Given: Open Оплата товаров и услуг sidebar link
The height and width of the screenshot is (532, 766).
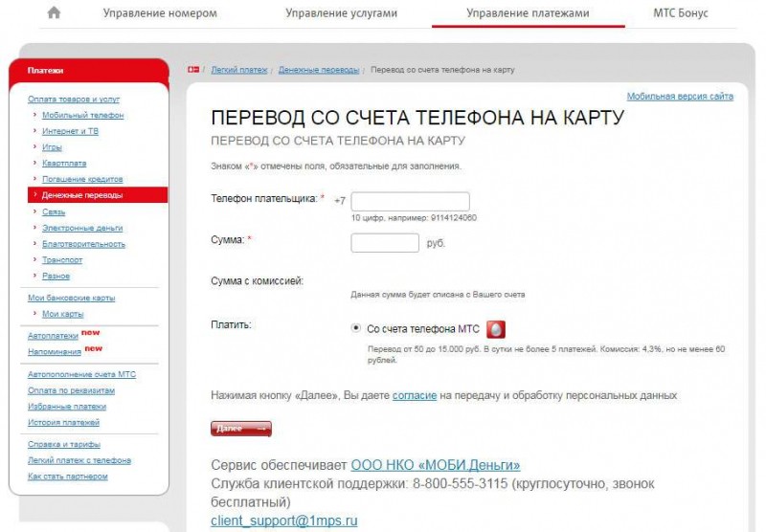Looking at the screenshot, I should [x=74, y=100].
